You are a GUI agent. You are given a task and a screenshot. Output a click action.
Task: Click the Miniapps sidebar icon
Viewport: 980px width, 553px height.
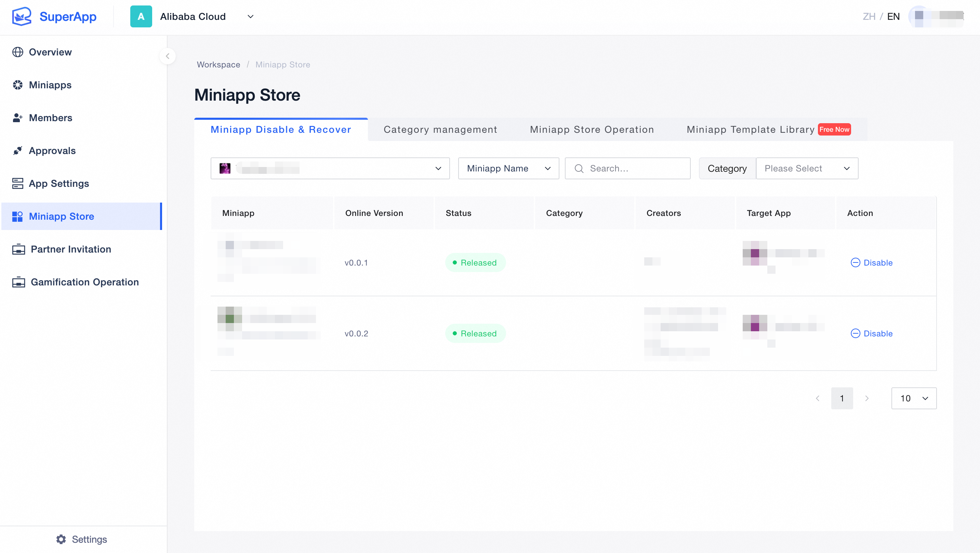click(x=17, y=85)
